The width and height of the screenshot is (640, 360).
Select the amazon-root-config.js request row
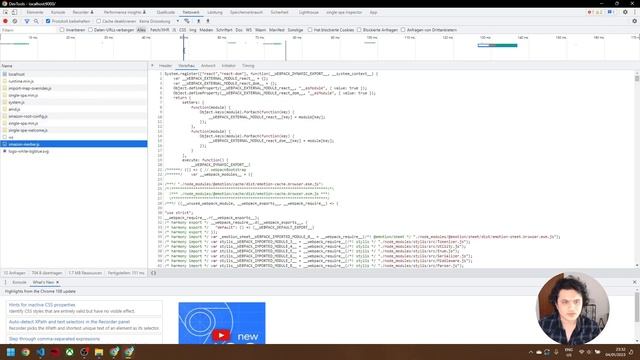pyautogui.click(x=73, y=116)
